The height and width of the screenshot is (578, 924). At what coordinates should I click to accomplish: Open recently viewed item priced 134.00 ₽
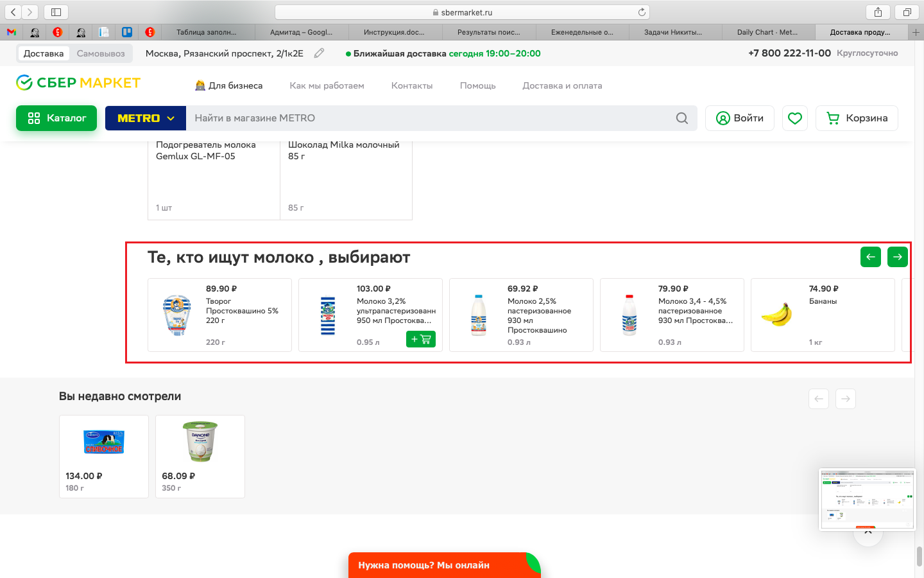point(104,457)
